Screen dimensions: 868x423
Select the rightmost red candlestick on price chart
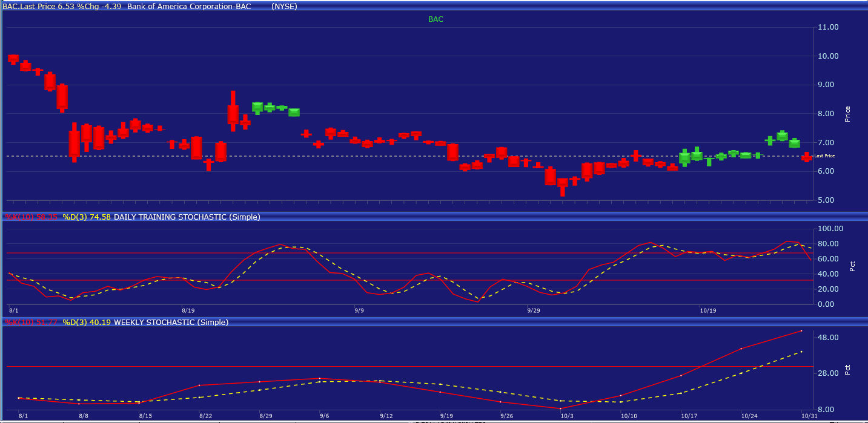pyautogui.click(x=807, y=157)
